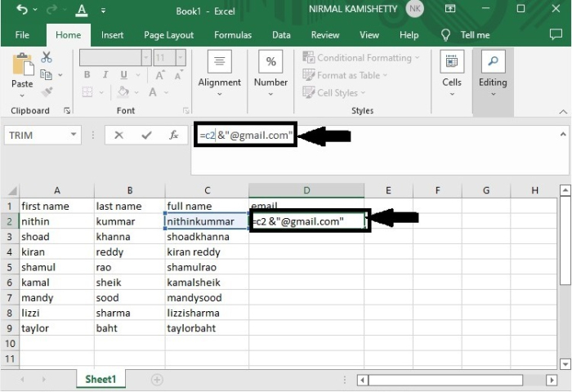Viewport: 572px width, 392px height.
Task: Expand the Cells group
Action: click(x=452, y=74)
